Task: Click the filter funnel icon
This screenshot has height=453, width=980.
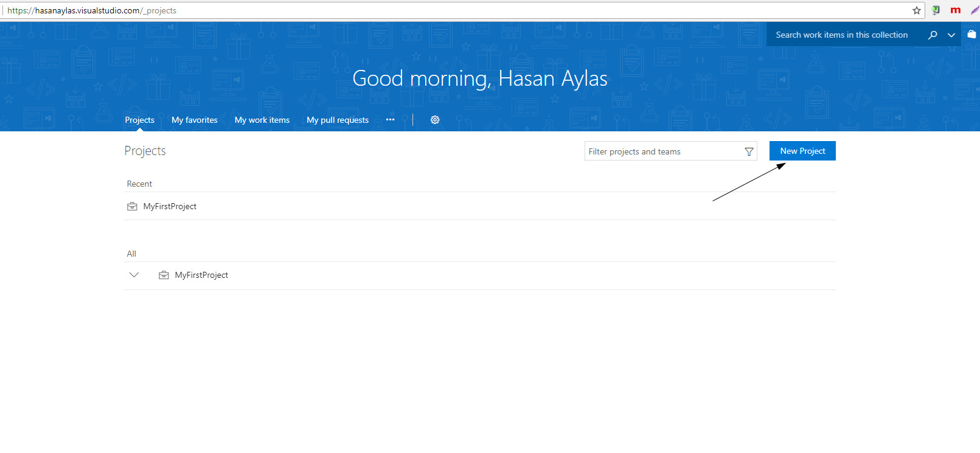Action: (x=749, y=151)
